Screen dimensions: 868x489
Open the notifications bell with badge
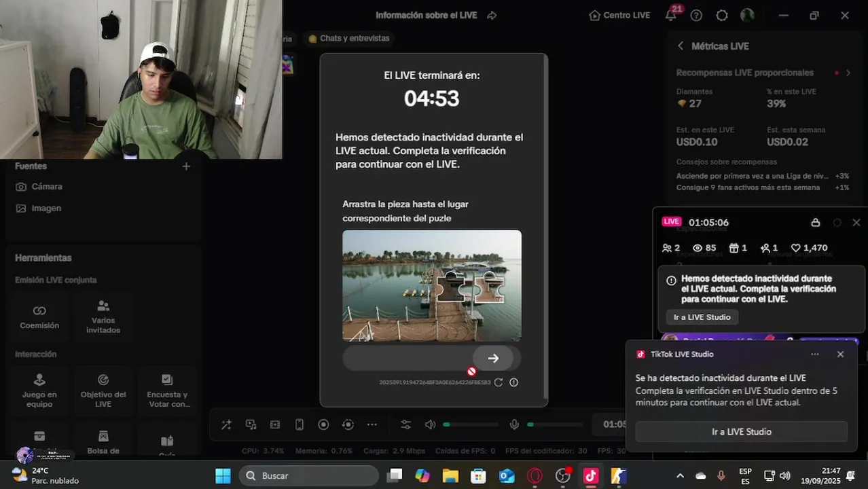coord(671,14)
